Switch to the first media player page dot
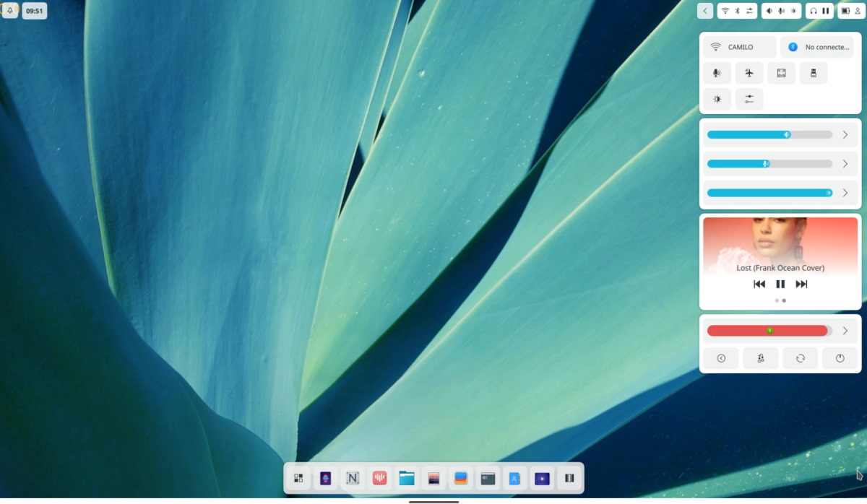This screenshot has height=504, width=867. [x=777, y=300]
